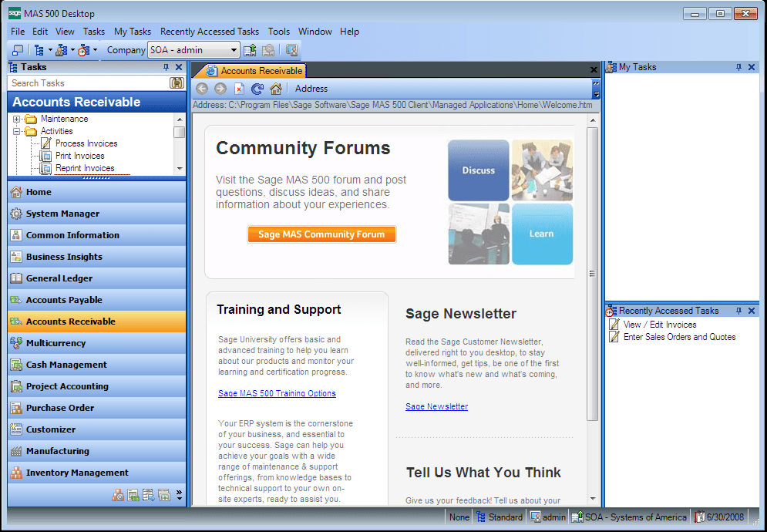Click the task tree scroll down arrow
Viewport: 767px width, 532px height.
[x=180, y=168]
